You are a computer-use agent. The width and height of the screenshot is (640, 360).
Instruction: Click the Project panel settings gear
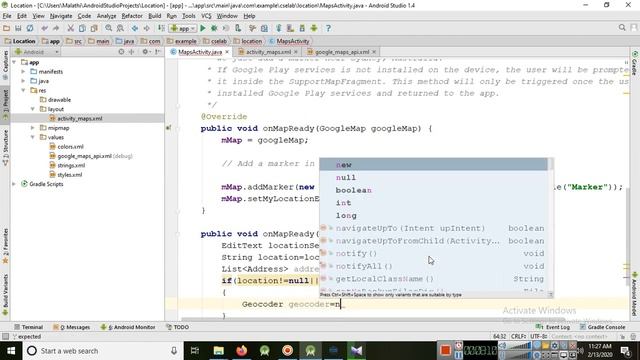tap(145, 52)
